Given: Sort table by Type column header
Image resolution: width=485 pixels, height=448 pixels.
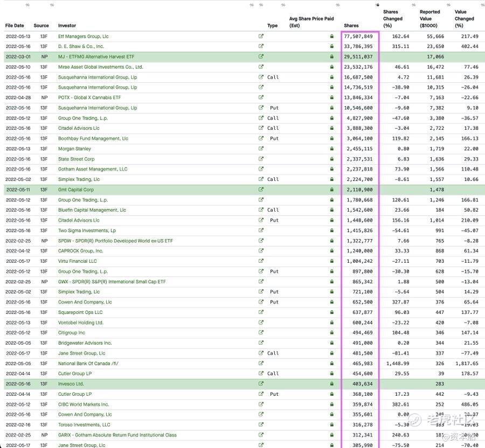Looking at the screenshot, I should (272, 26).
